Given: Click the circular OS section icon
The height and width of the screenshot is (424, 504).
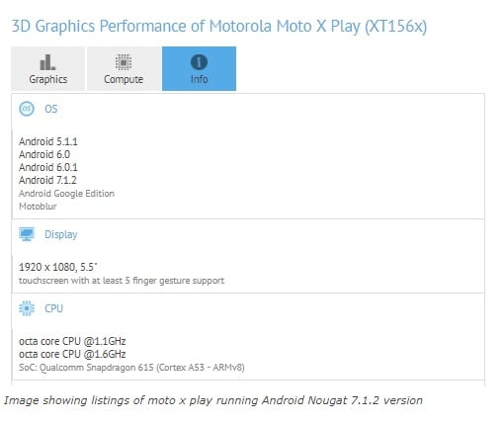Looking at the screenshot, I should (27, 109).
